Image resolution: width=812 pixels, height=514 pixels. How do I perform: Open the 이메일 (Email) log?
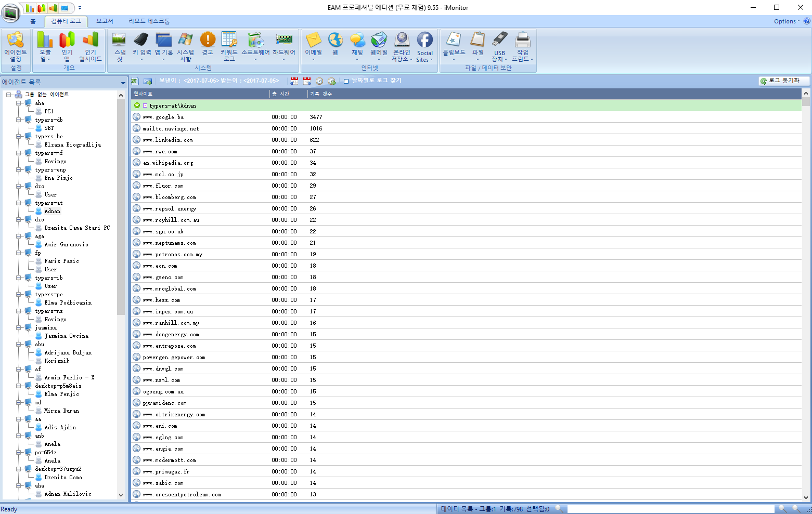(313, 47)
